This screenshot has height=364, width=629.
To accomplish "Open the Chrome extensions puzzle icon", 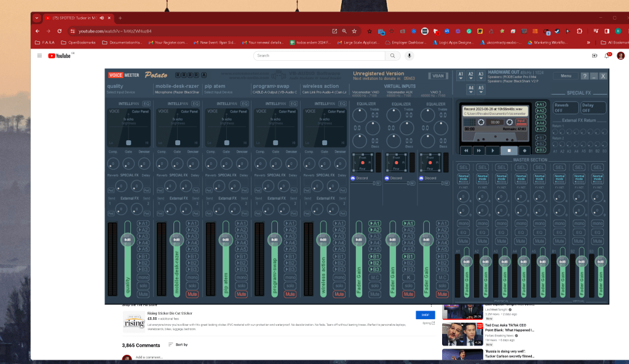I will point(579,31).
